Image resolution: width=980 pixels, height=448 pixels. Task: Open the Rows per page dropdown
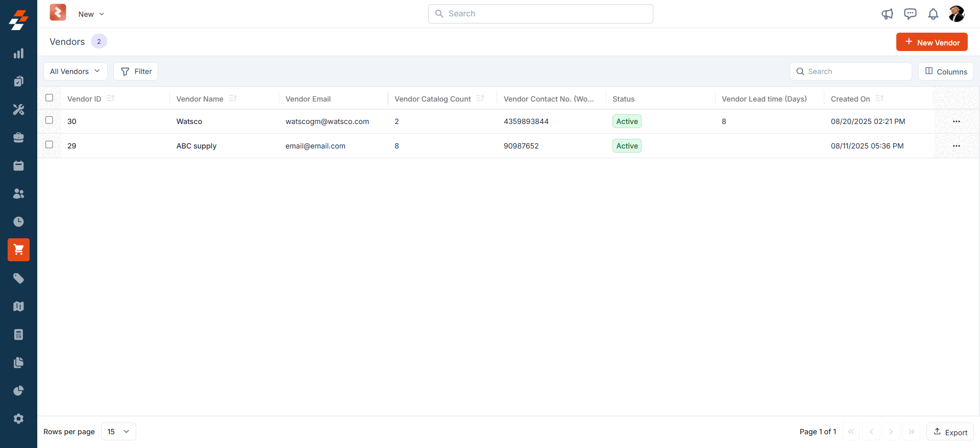point(118,432)
